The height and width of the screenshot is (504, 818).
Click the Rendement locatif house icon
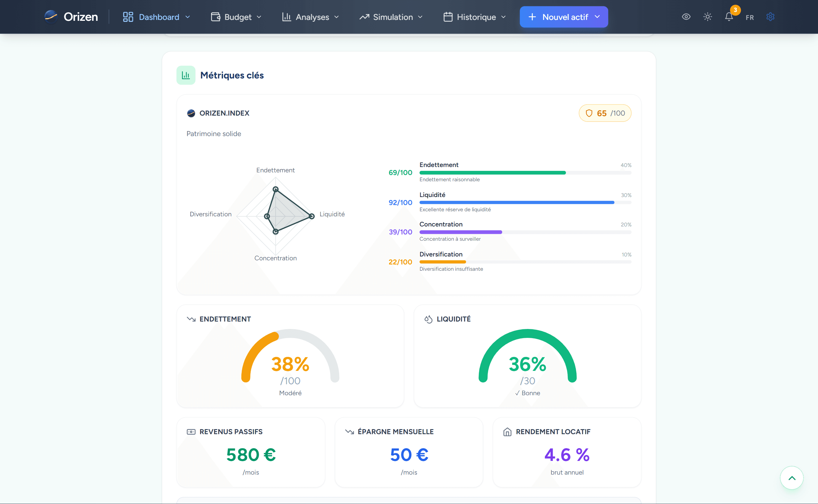coord(507,432)
